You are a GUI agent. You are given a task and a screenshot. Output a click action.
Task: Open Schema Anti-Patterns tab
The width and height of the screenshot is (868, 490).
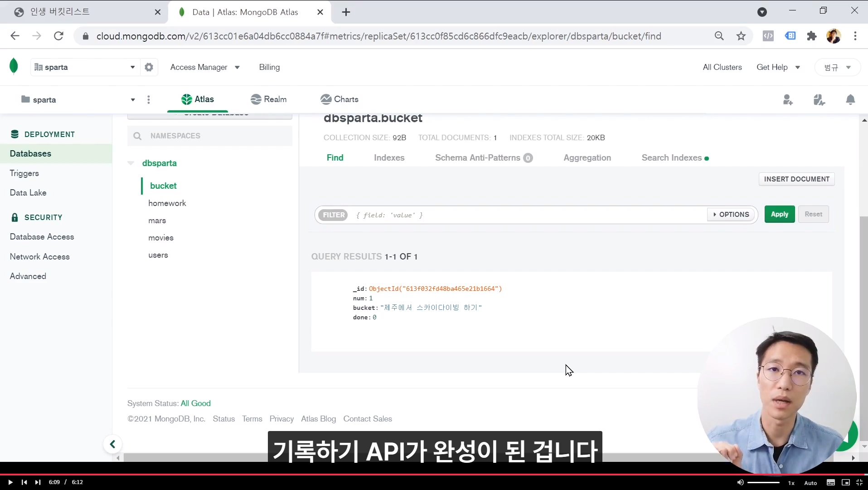(x=484, y=158)
